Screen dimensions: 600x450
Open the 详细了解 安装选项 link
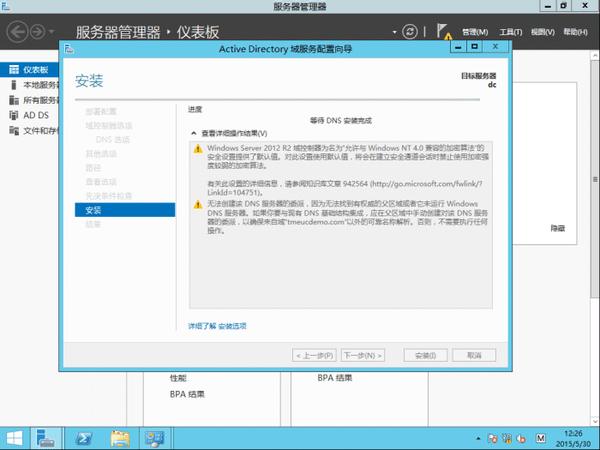point(217,326)
